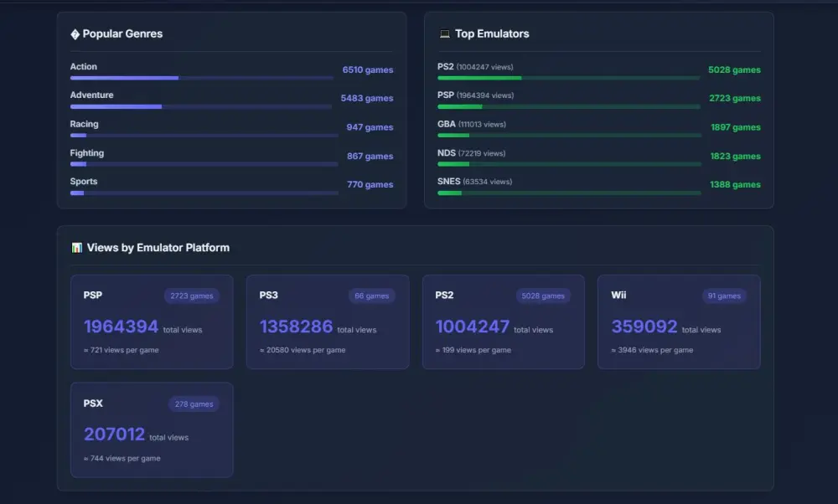Click the '6510 games' count
The width and height of the screenshot is (838, 504).
[368, 70]
